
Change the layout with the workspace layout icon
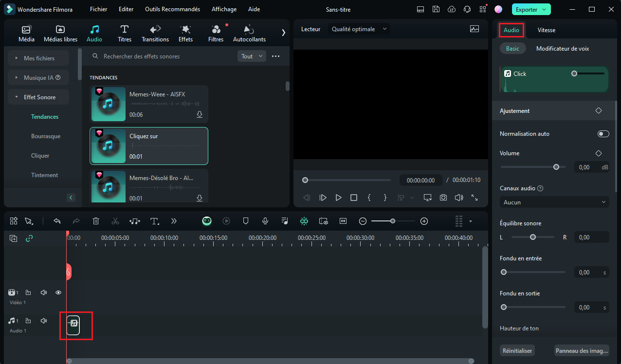pos(421,9)
